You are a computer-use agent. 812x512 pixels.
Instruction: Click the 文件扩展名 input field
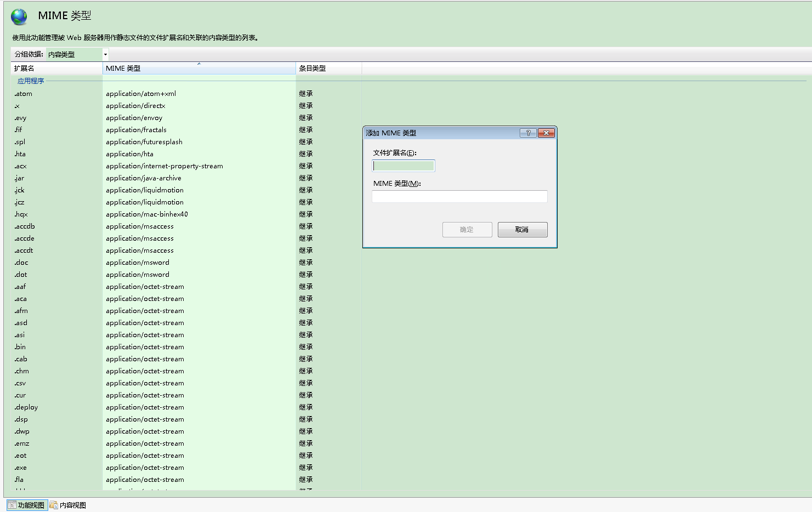click(x=404, y=166)
